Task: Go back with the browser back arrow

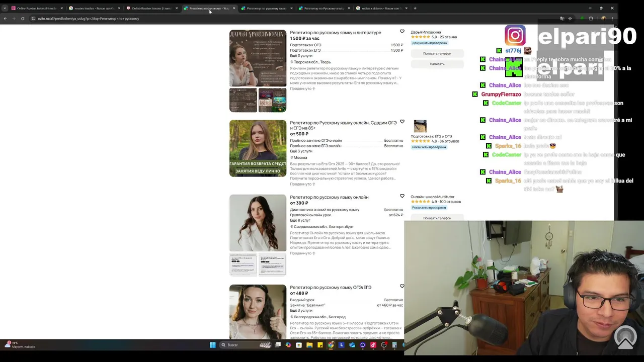Action: click(x=5, y=19)
